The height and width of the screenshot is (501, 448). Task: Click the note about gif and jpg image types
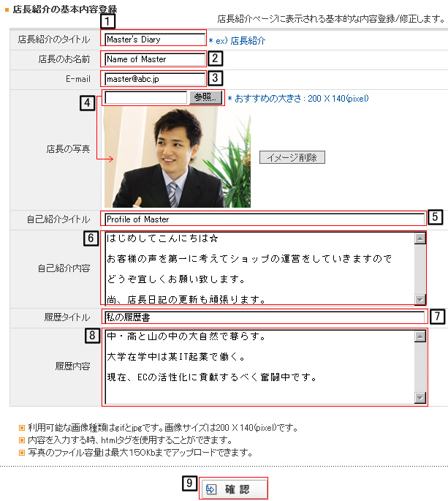pyautogui.click(x=163, y=428)
